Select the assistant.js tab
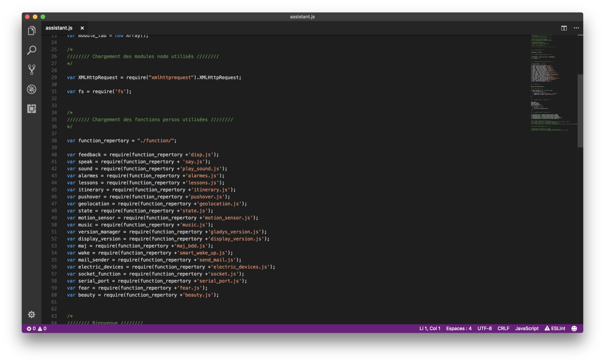This screenshot has width=605, height=364. click(x=59, y=28)
